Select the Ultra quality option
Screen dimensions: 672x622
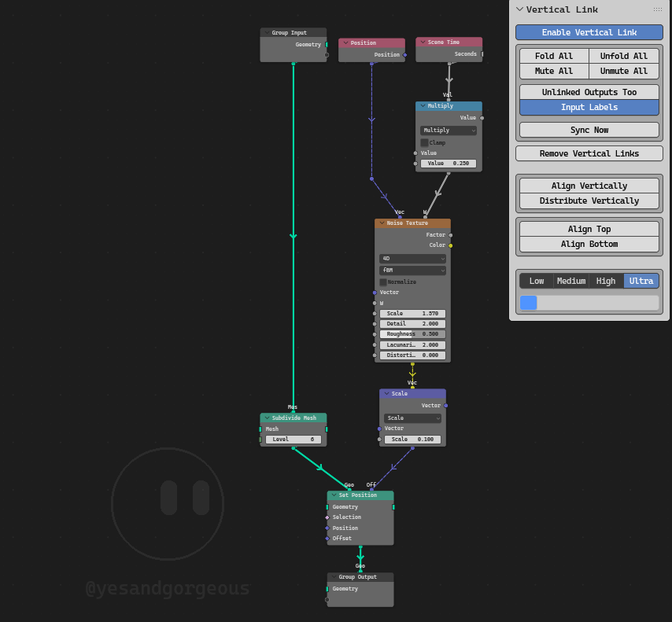[641, 281]
